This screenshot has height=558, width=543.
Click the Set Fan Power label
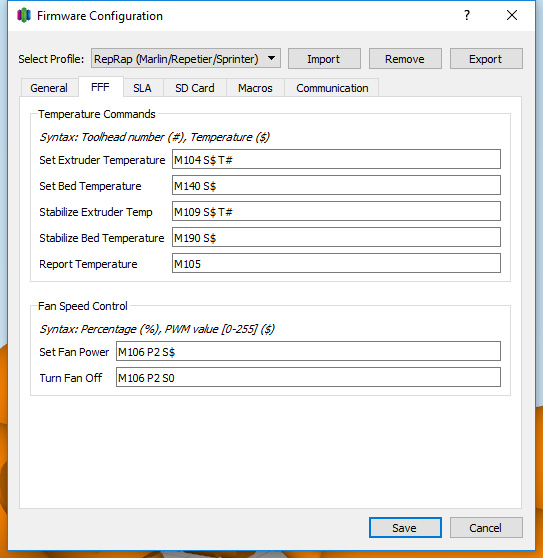click(74, 352)
